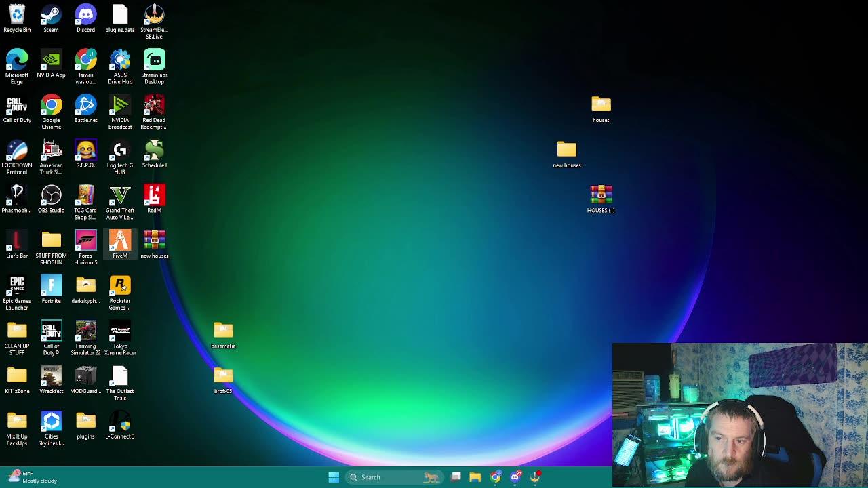Select the Microsoft Edge shortcut
Viewport: 868px width, 488px height.
[17, 66]
